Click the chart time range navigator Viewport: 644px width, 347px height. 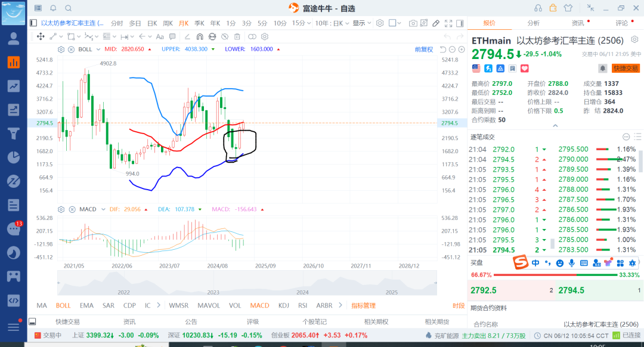(x=247, y=283)
